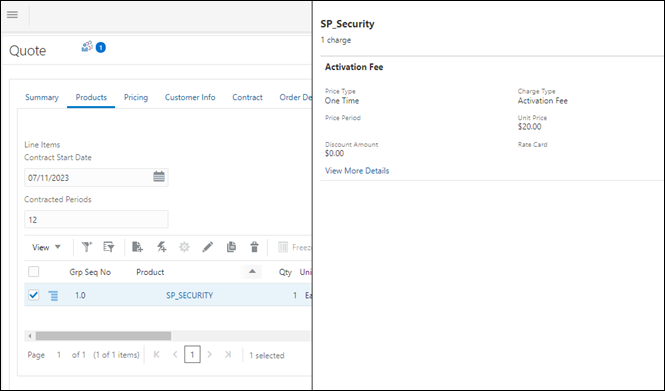Screen dimensions: 665x391
Task: Switch to the Order Details tab
Action: tap(295, 97)
